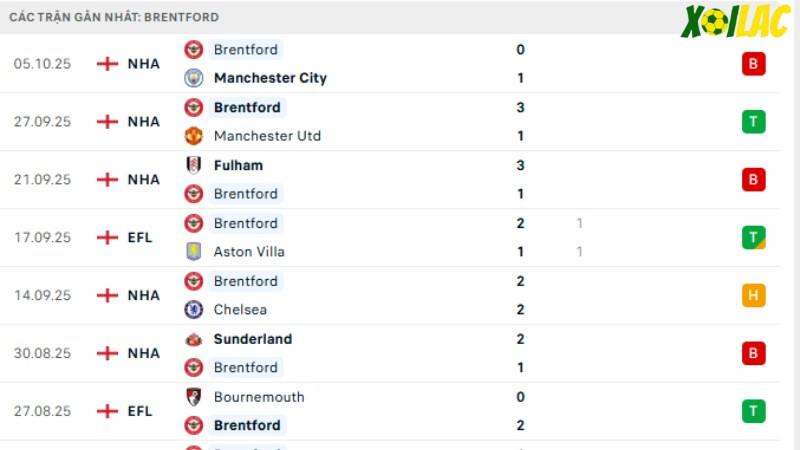The height and width of the screenshot is (450, 800).
Task: Click the Chelsea club crest
Action: coord(193,309)
